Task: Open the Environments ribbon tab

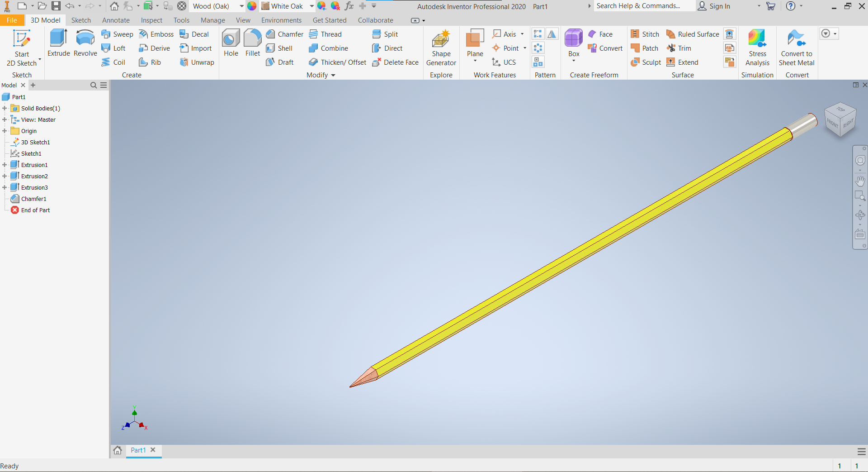Action: click(281, 20)
